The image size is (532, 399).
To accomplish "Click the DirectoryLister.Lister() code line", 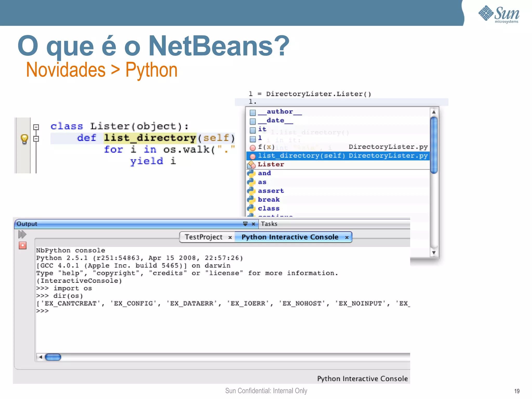I will 310,94.
